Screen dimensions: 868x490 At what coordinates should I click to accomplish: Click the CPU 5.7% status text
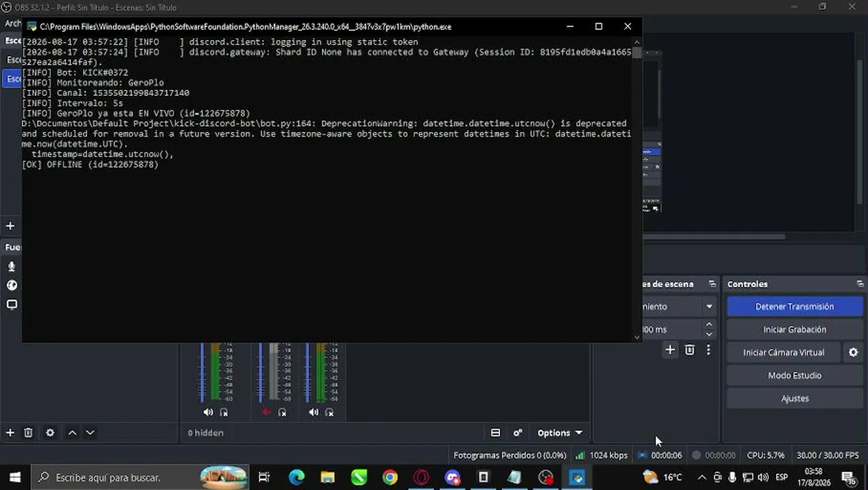click(x=765, y=455)
